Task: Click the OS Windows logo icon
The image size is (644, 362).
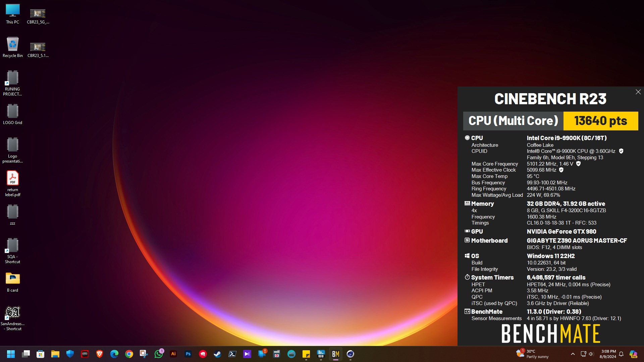Action: coord(467,255)
